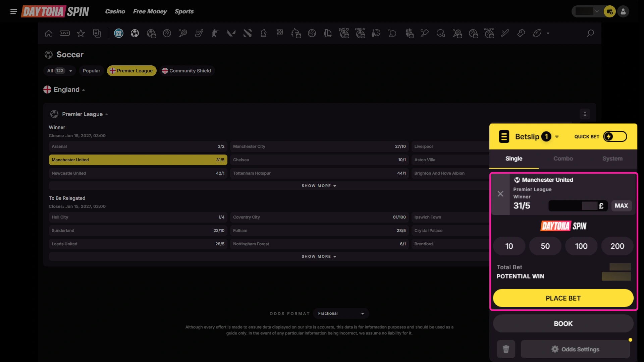The height and width of the screenshot is (362, 644).
Task: Open the Casino menu item
Action: coord(115,11)
